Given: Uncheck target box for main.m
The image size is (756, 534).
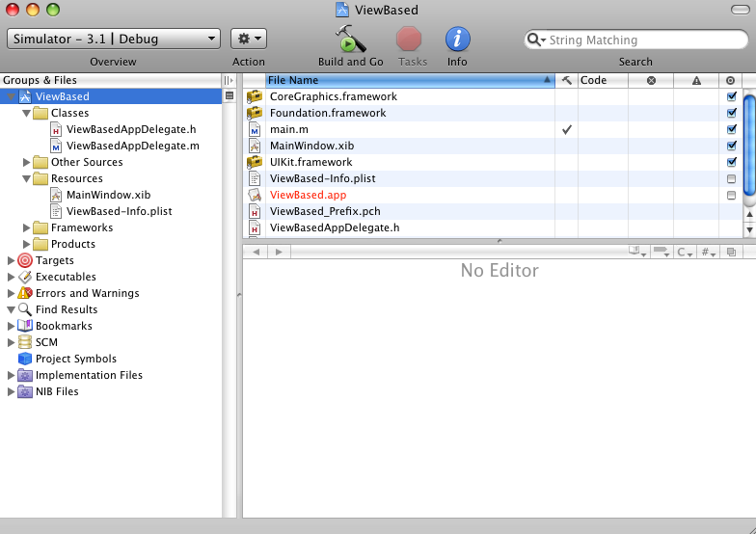Looking at the screenshot, I should pos(731,129).
